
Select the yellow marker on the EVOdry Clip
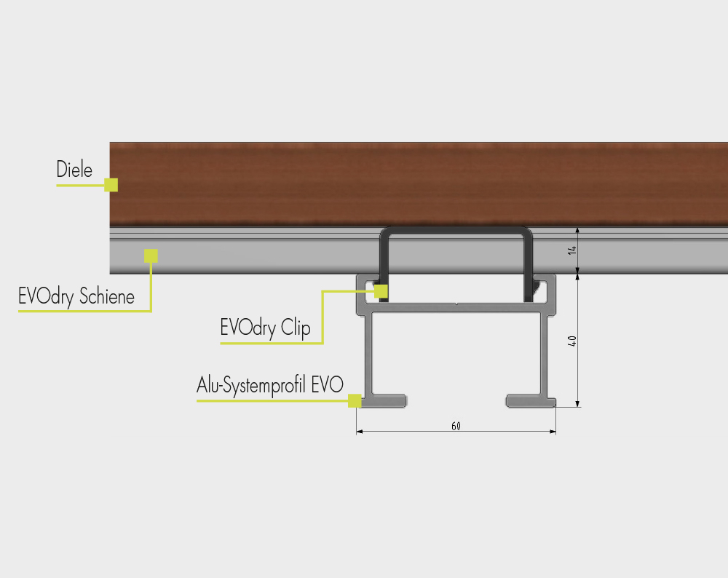(381, 291)
